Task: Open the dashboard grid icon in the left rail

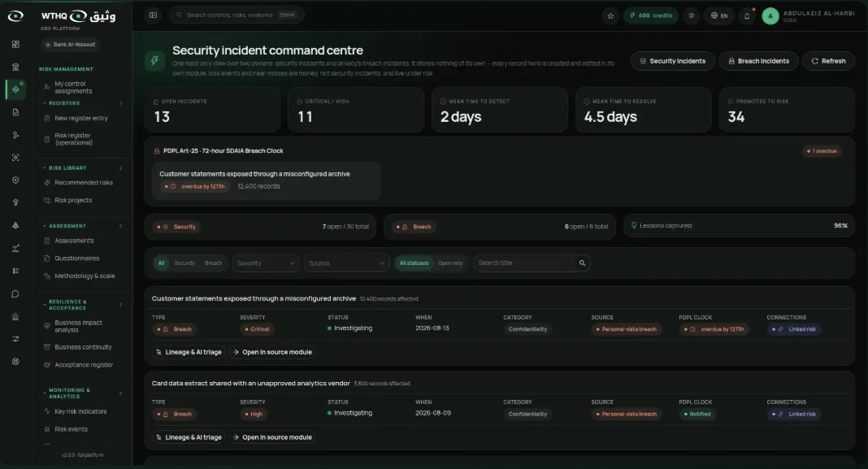Action: [15, 44]
